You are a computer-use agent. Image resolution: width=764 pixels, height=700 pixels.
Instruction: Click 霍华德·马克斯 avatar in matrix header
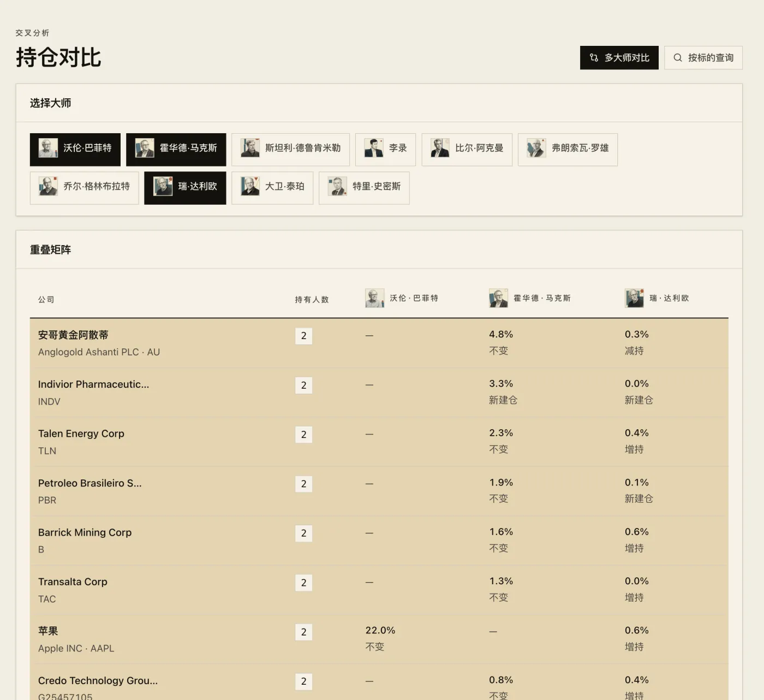click(x=498, y=298)
